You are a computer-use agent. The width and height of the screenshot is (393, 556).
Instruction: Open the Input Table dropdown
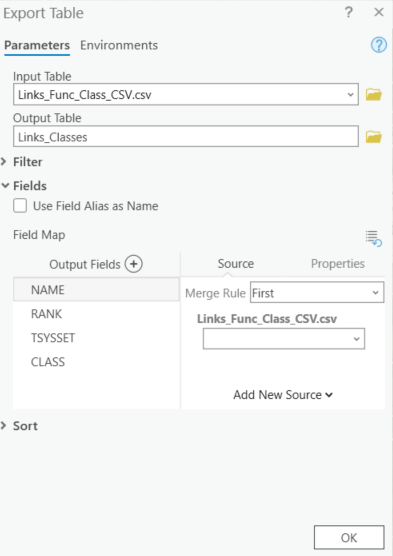[x=350, y=95]
